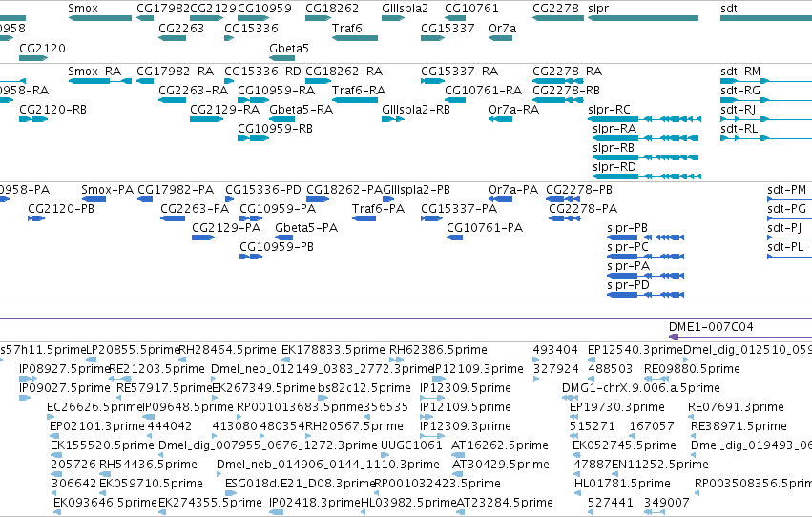Select the AT16262.5prime EST
This screenshot has height=517, width=812.
tap(458, 455)
